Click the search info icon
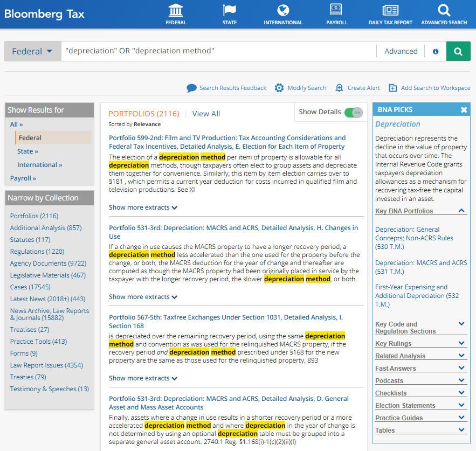476x451 pixels. tap(436, 52)
